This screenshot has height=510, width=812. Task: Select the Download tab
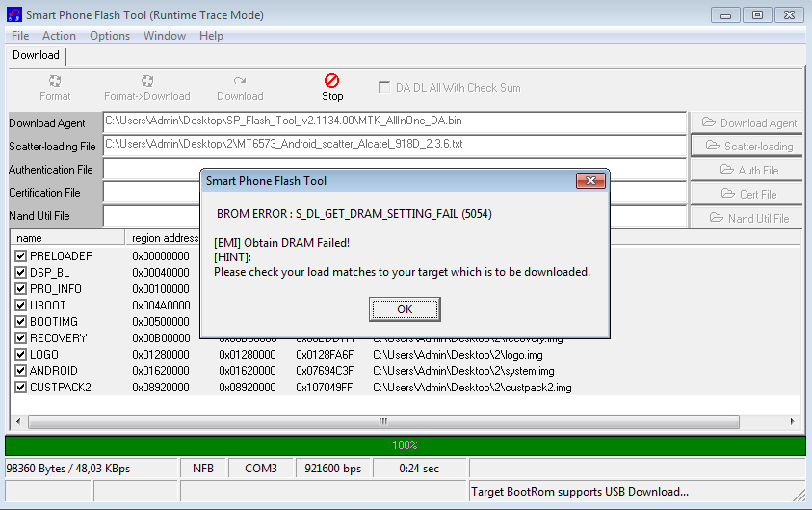coord(36,55)
